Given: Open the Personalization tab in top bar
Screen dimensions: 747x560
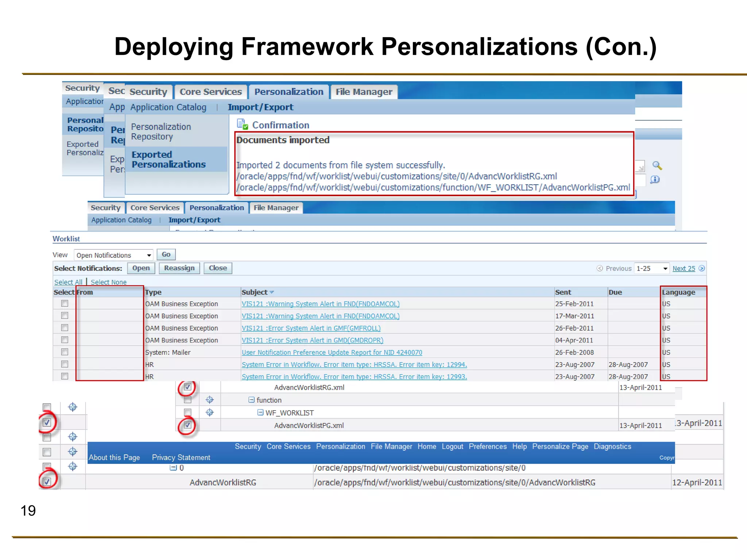Looking at the screenshot, I should point(289,92).
